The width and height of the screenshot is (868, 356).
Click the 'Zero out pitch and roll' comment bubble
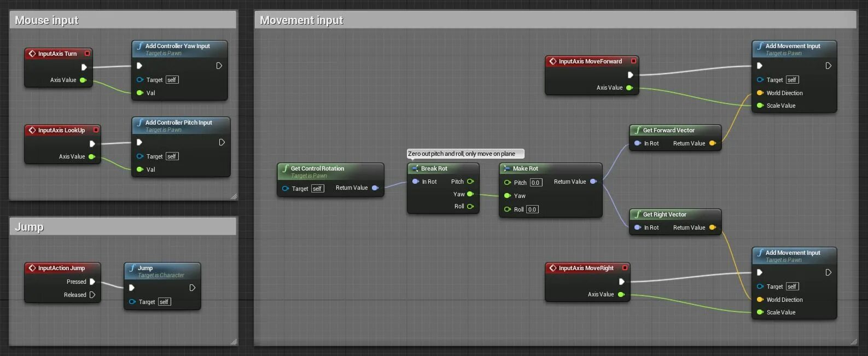(465, 154)
